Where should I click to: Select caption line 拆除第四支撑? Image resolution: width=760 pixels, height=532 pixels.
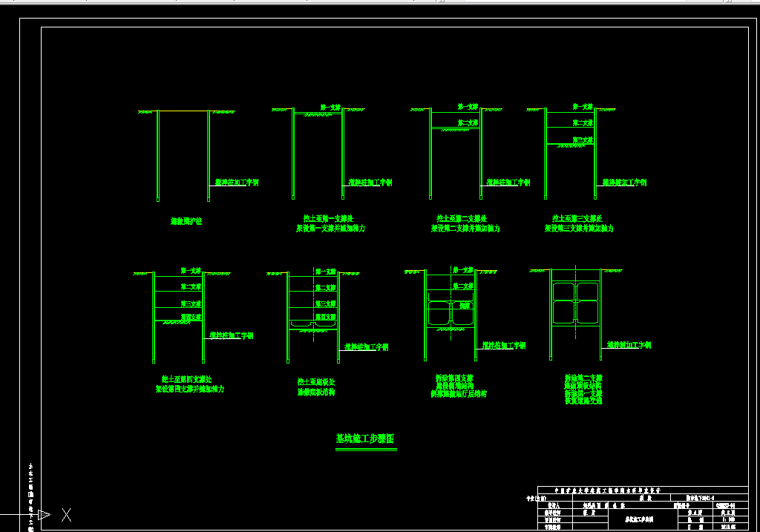454,378
